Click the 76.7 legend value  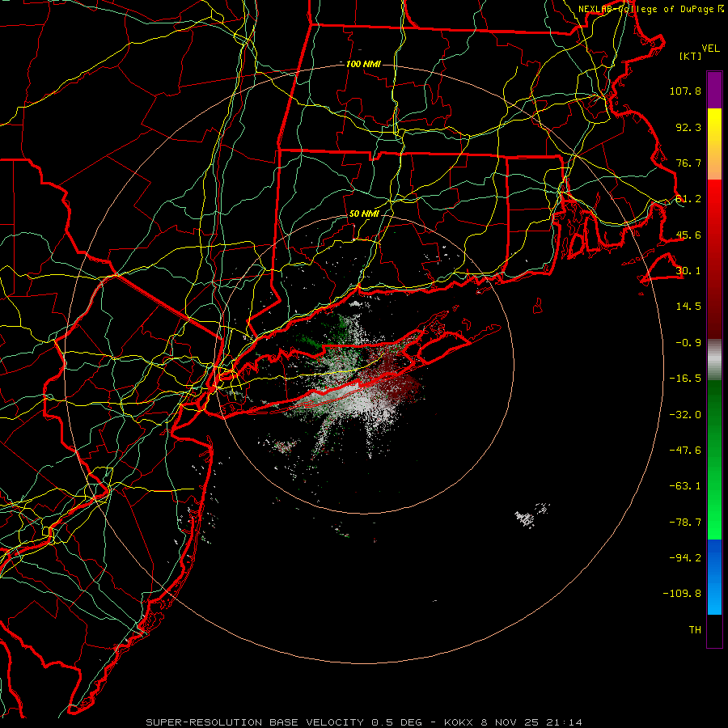[x=688, y=163]
